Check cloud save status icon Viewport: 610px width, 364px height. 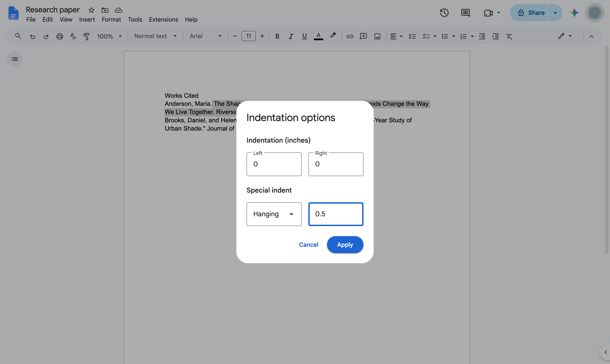click(119, 10)
